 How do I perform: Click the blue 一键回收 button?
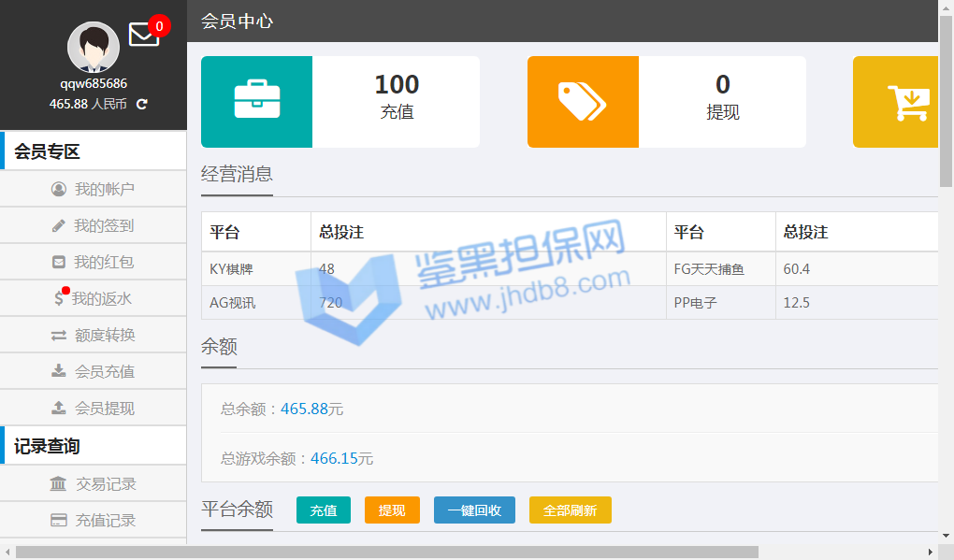(474, 510)
